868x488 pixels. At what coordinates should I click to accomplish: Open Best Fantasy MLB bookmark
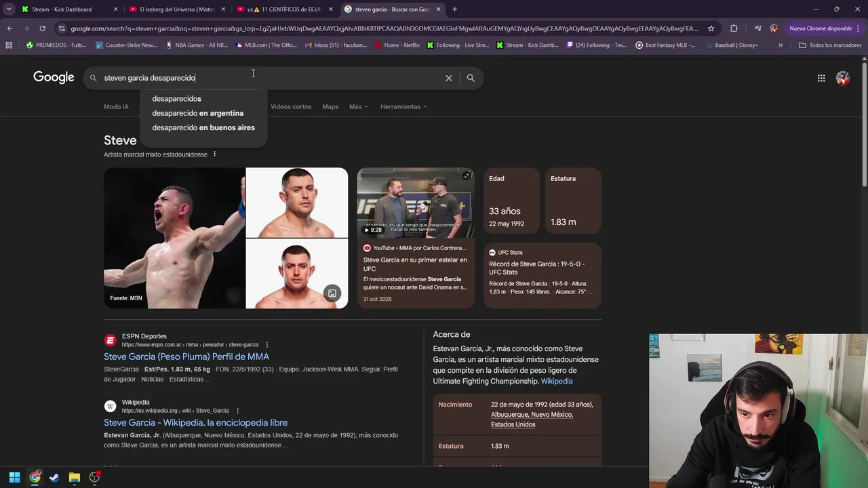665,45
